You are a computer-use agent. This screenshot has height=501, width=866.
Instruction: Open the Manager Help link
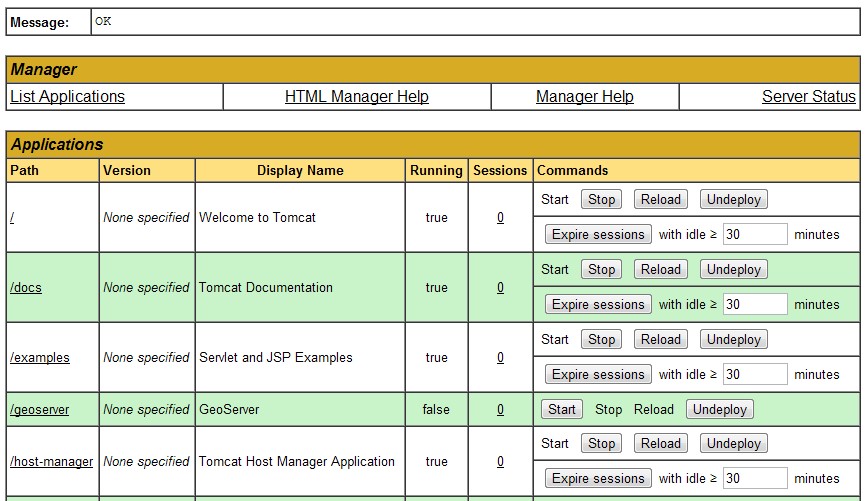point(584,97)
